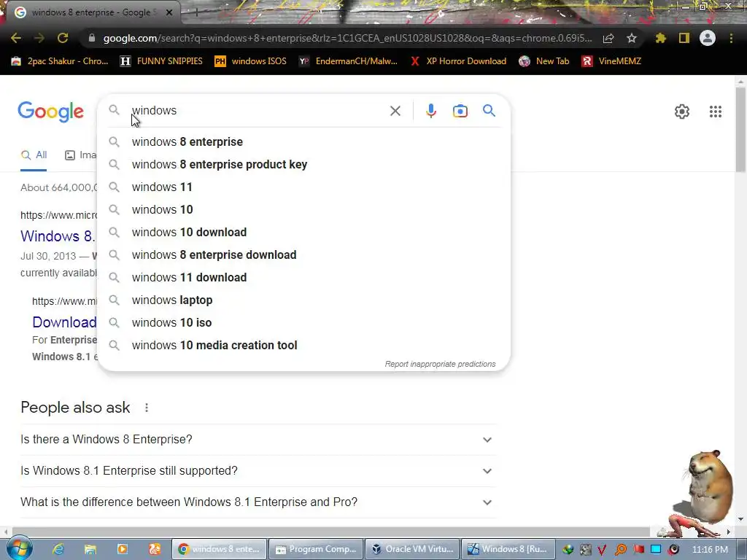The width and height of the screenshot is (747, 560).
Task: Open Chrome three-dot menu
Action: (x=731, y=38)
